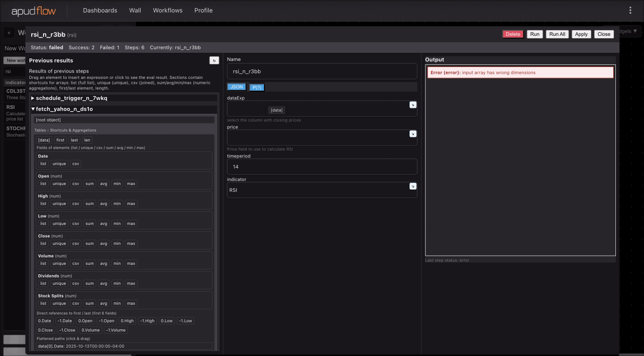This screenshot has width=644, height=356.
Task: Toggle the JSON mode button
Action: (237, 87)
